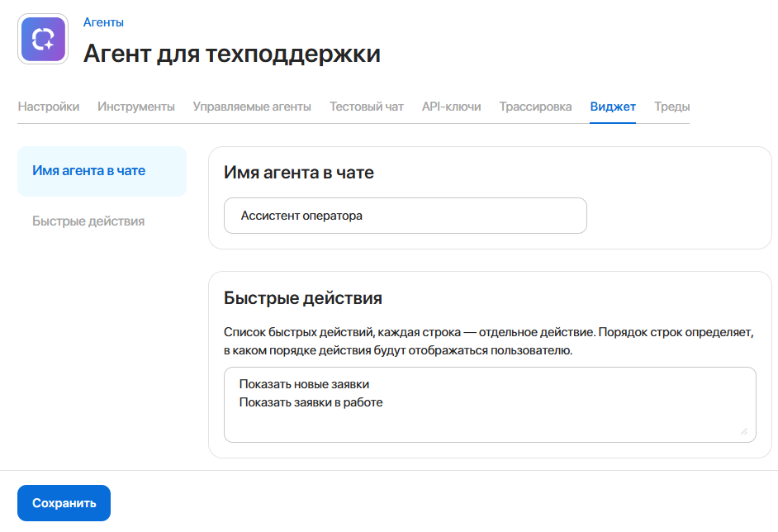Click inside the quick actions text area
The width and height of the screenshot is (778, 532).
point(490,405)
